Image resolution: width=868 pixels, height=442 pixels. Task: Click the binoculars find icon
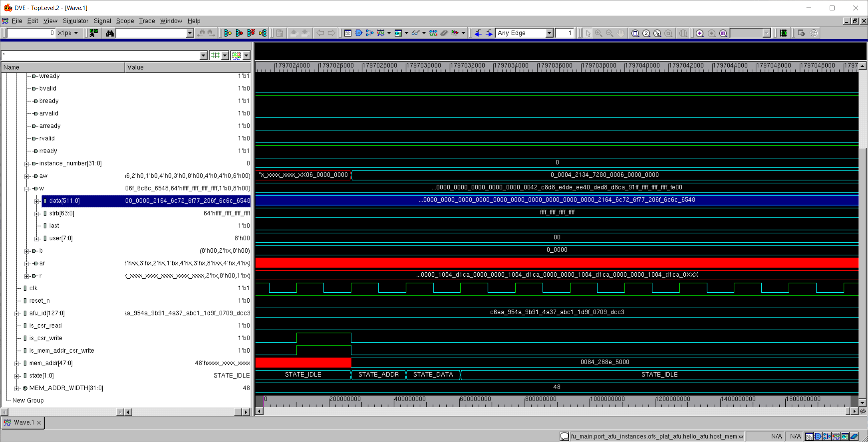pyautogui.click(x=110, y=33)
